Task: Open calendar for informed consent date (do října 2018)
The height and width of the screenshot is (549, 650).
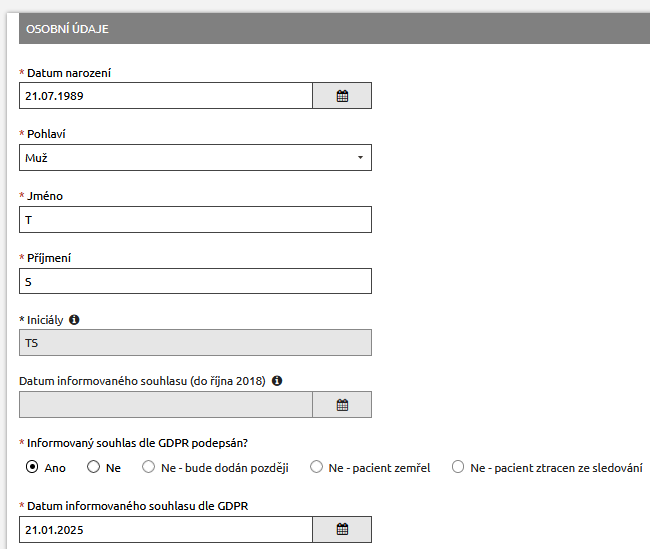Action: tap(341, 405)
